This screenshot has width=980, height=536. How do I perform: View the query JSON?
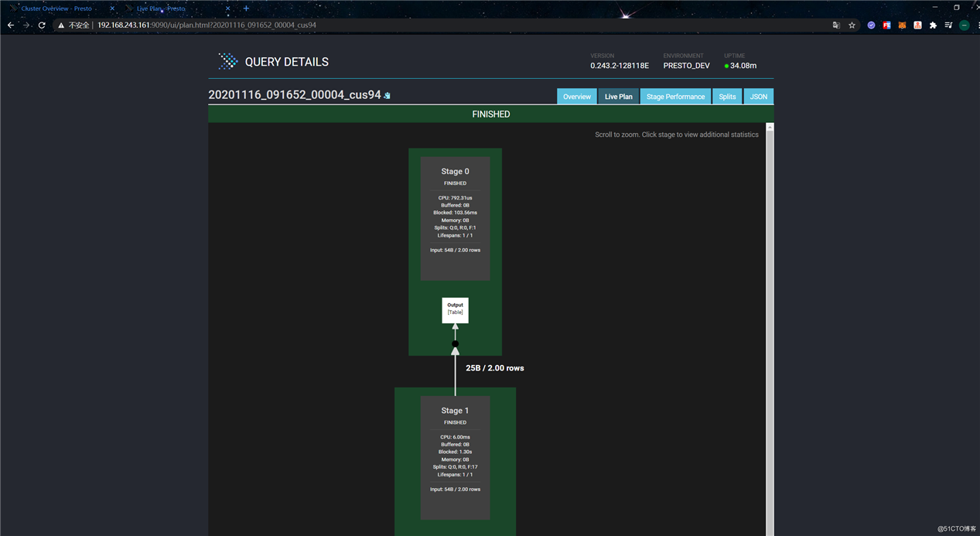[x=758, y=97]
